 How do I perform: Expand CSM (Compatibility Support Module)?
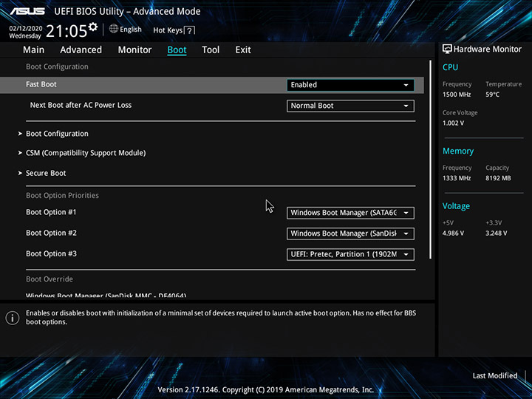point(86,153)
